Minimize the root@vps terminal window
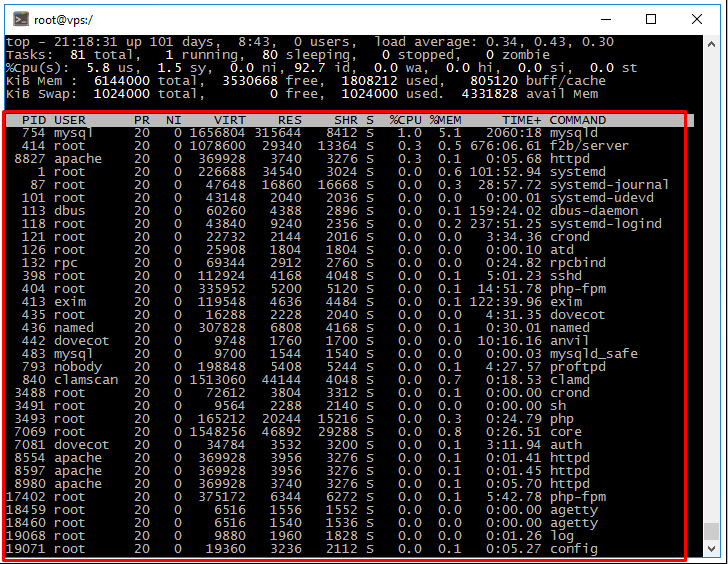This screenshot has height=564, width=728. (605, 18)
